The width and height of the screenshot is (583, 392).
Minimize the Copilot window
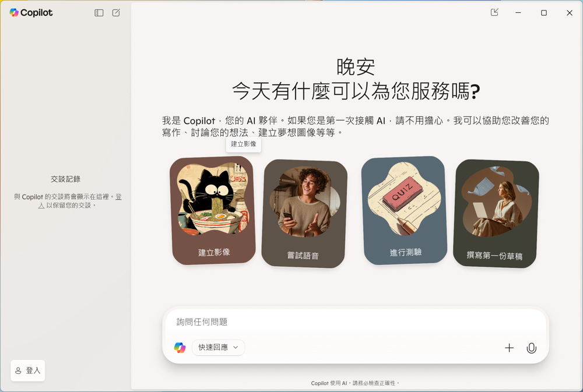pyautogui.click(x=518, y=13)
